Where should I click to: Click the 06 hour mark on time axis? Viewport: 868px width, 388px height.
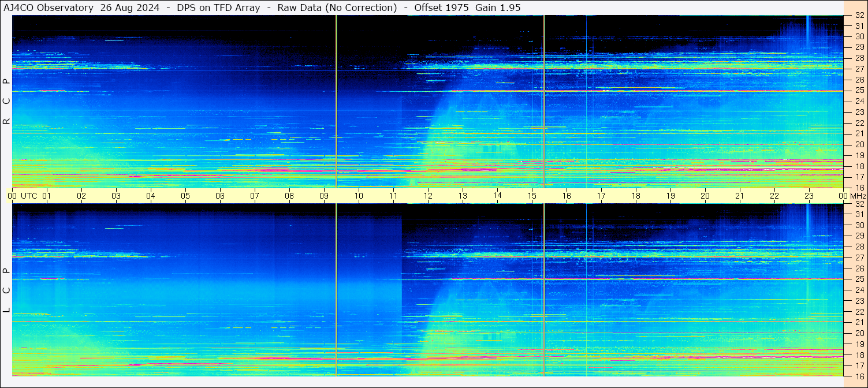pyautogui.click(x=220, y=196)
